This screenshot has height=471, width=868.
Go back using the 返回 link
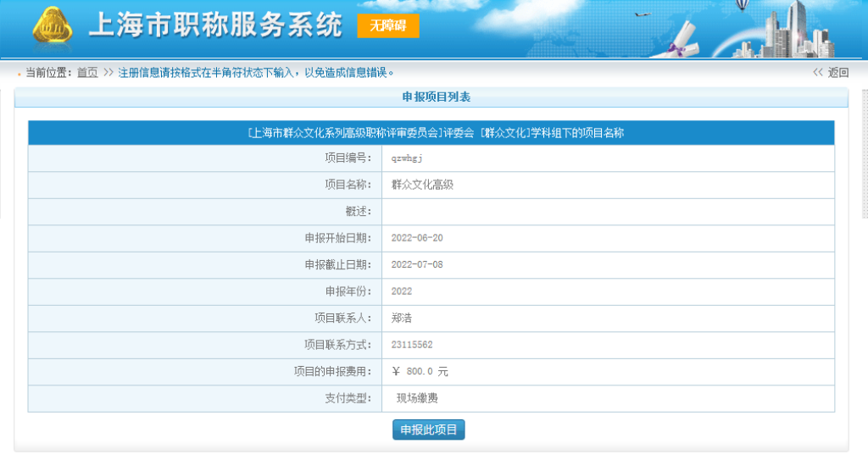[x=837, y=72]
